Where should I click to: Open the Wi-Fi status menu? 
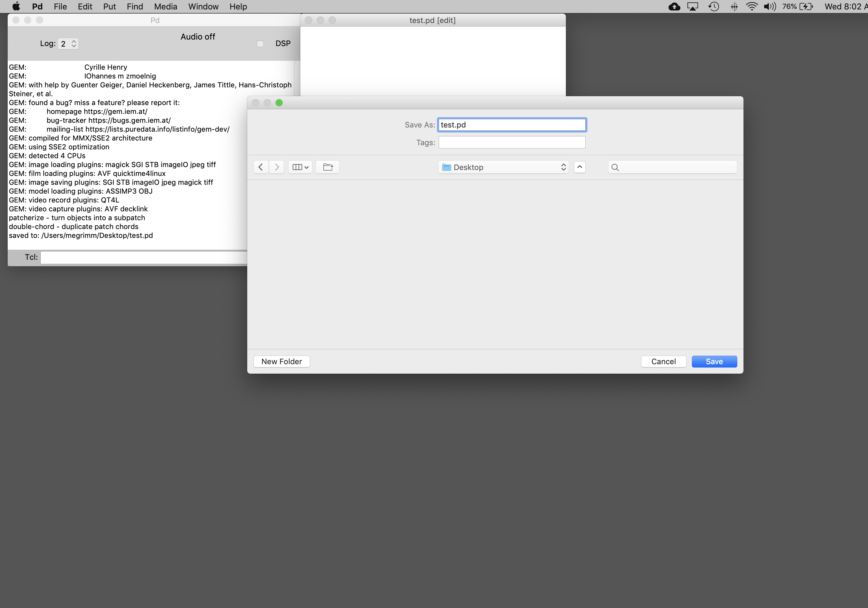[751, 6]
